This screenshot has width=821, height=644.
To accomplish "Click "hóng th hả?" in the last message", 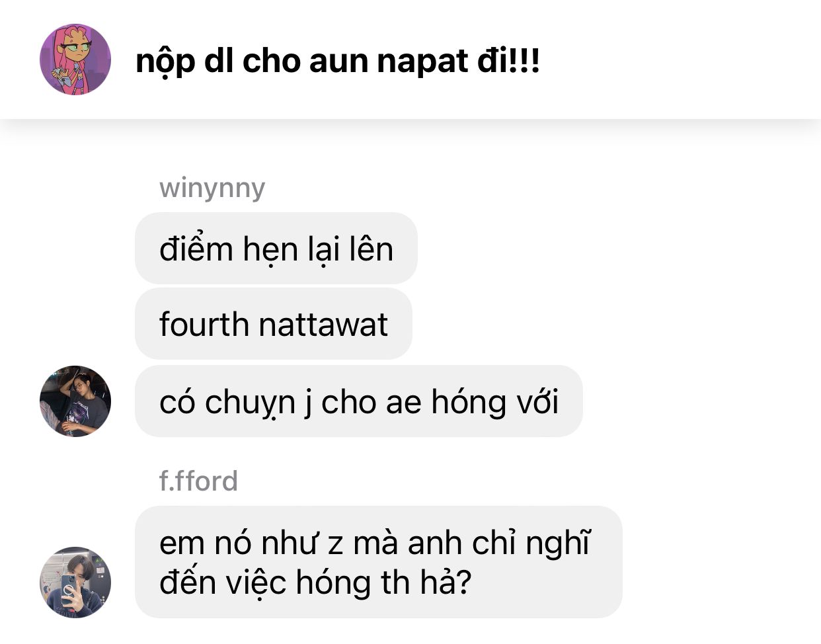I will (x=383, y=583).
